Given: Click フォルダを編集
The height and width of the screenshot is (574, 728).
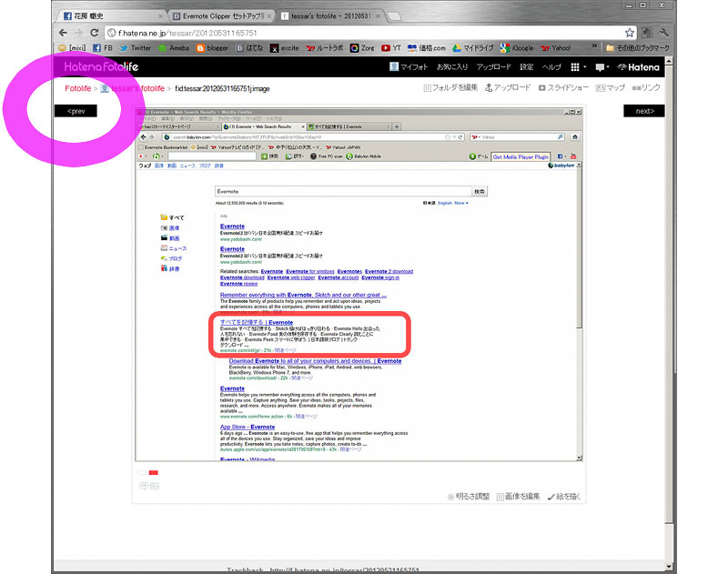Looking at the screenshot, I should pos(450,87).
